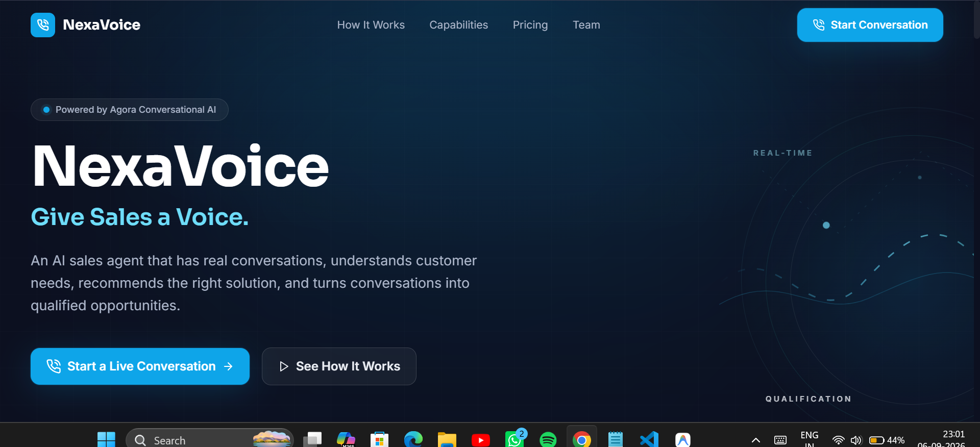Viewport: 980px width, 447px height.
Task: Navigate to the Team section
Action: point(586,25)
